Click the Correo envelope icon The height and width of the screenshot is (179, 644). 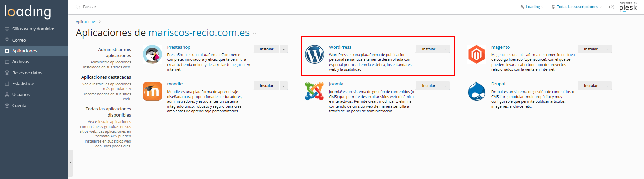tap(7, 40)
